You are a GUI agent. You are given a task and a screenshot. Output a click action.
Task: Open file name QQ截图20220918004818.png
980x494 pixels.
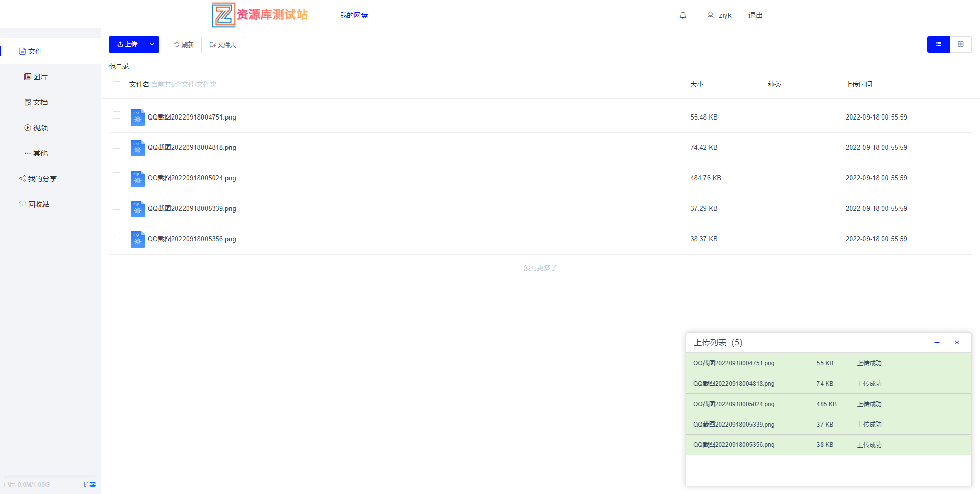coord(192,148)
